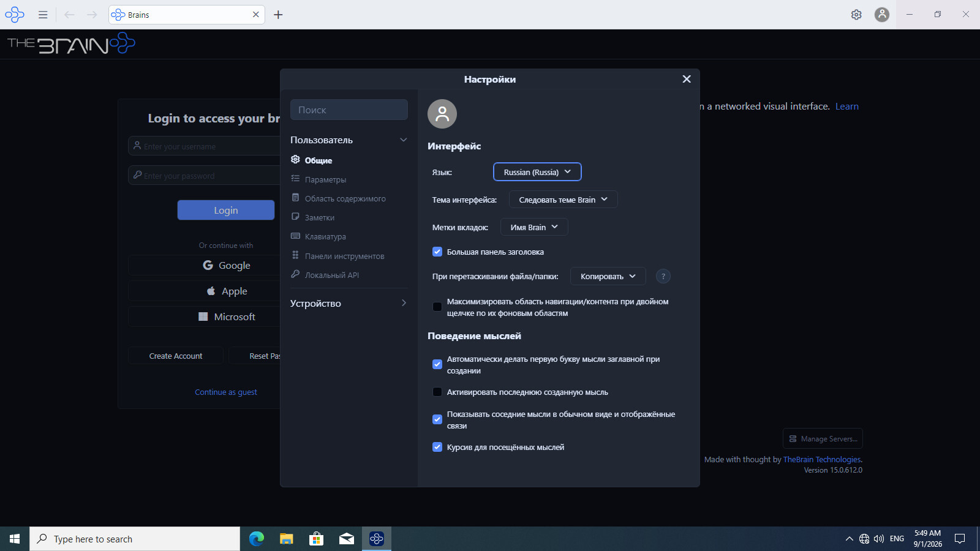Select Заметки in settings sidebar
This screenshot has height=551, width=980.
[320, 217]
